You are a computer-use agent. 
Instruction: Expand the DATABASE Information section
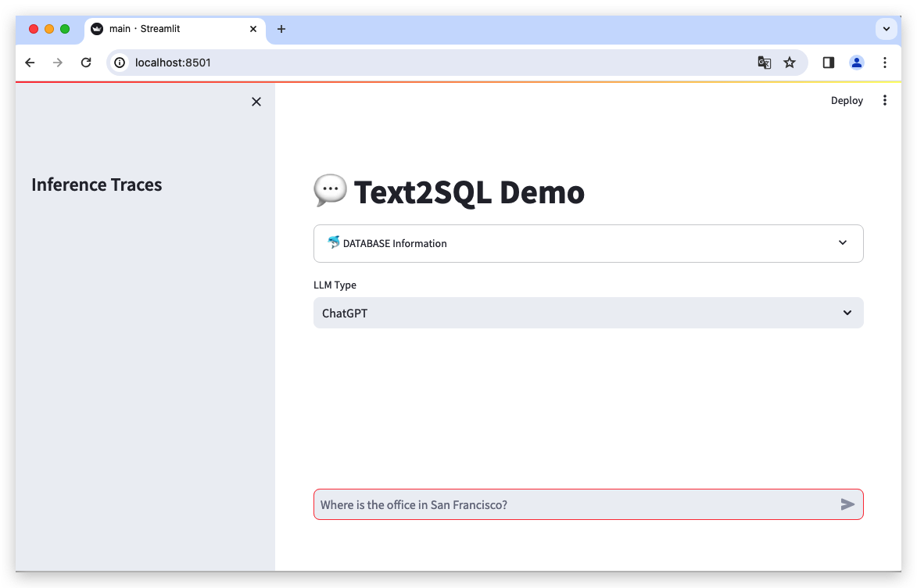843,243
